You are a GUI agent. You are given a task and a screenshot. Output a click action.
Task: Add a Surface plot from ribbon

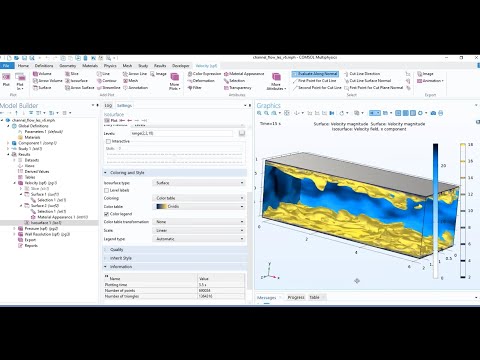pyautogui.click(x=42, y=88)
